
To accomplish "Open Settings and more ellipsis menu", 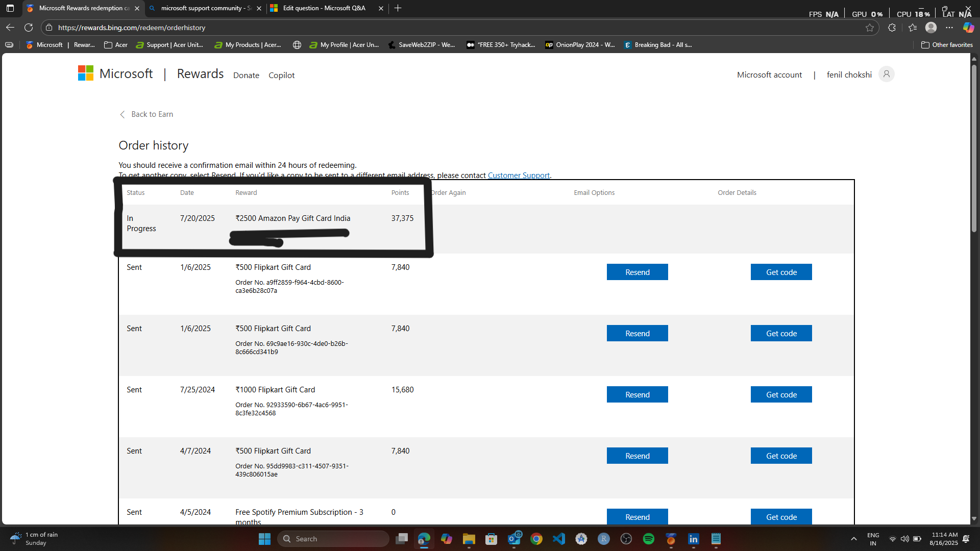I will coord(949,28).
